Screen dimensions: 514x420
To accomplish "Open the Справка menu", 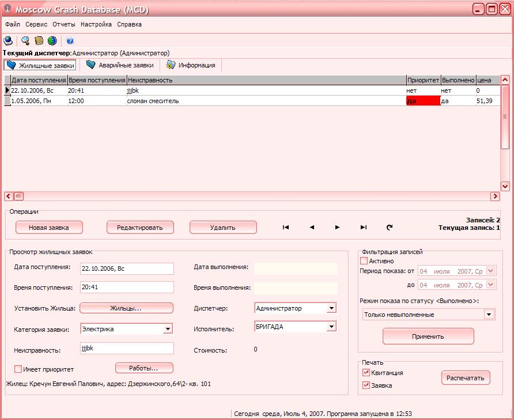I will (x=130, y=24).
